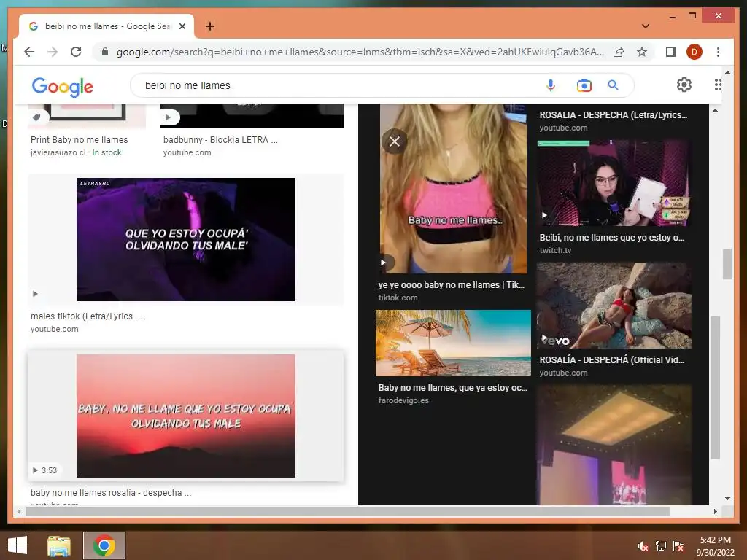Open Print Baby no me llames link
Image resolution: width=747 pixels, height=560 pixels.
pyautogui.click(x=79, y=139)
